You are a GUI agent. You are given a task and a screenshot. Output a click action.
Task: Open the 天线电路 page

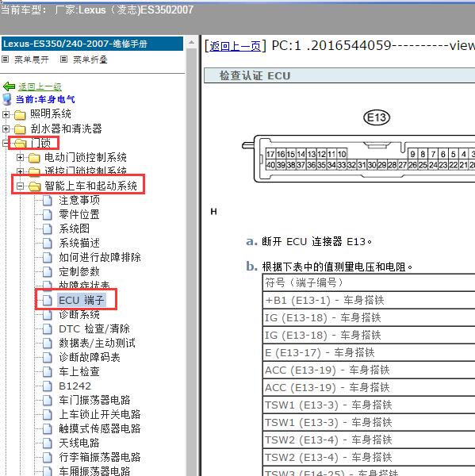click(79, 443)
